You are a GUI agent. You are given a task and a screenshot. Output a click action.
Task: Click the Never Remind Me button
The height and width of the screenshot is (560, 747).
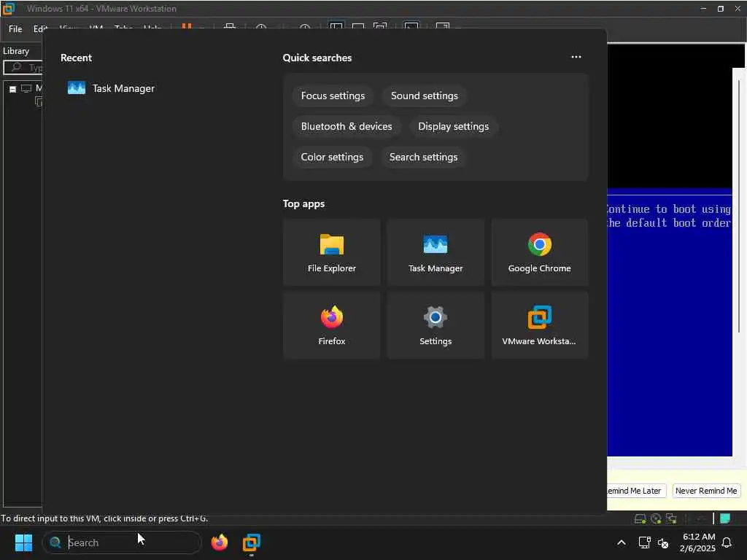point(706,491)
